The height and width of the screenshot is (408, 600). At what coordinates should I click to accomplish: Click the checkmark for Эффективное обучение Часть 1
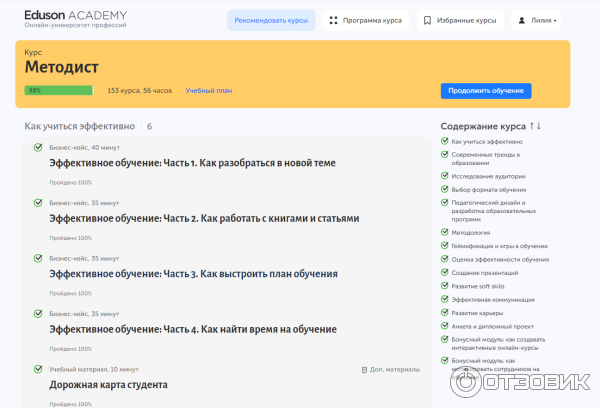37,147
